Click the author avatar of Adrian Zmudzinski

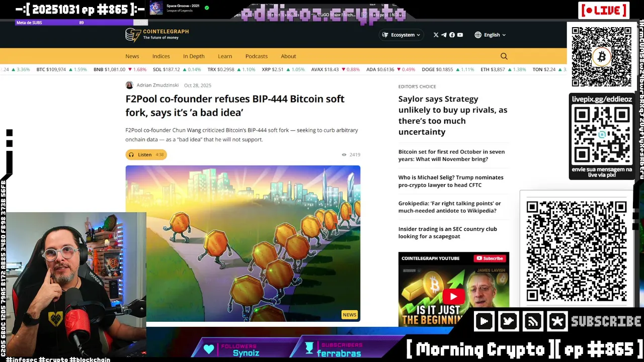(129, 85)
